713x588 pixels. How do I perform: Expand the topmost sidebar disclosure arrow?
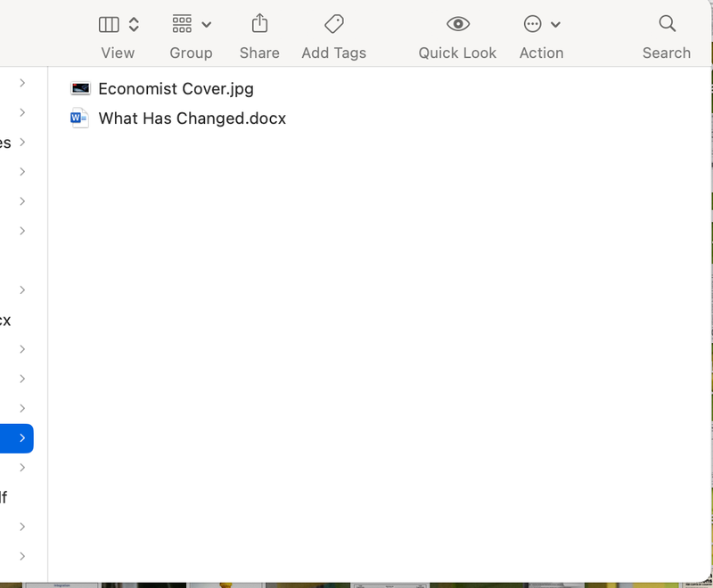point(22,83)
